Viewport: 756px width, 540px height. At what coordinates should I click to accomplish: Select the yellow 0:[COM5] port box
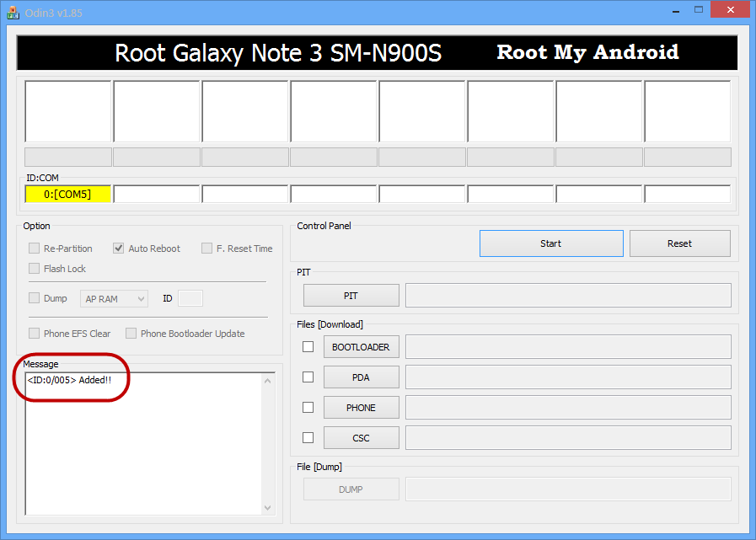(68, 195)
